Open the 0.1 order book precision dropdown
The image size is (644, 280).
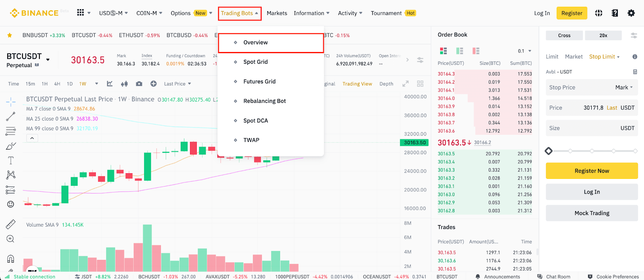(525, 51)
